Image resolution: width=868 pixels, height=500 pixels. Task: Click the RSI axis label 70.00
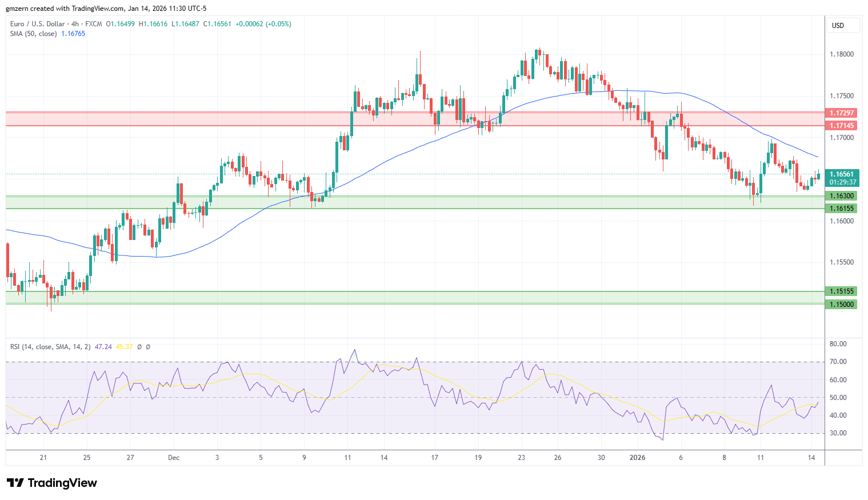(838, 362)
